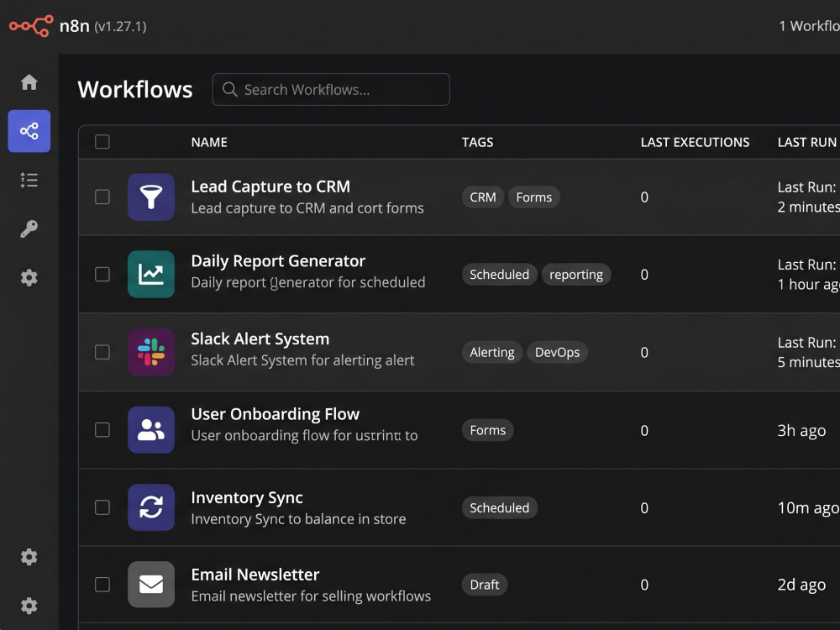This screenshot has height=630, width=840.
Task: Toggle the select-all checkbox in table header
Action: (x=102, y=142)
